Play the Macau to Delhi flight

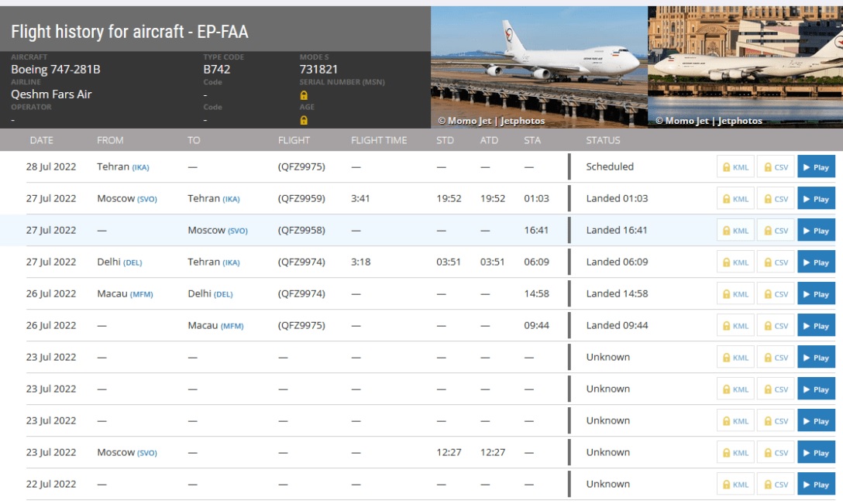pyautogui.click(x=816, y=294)
